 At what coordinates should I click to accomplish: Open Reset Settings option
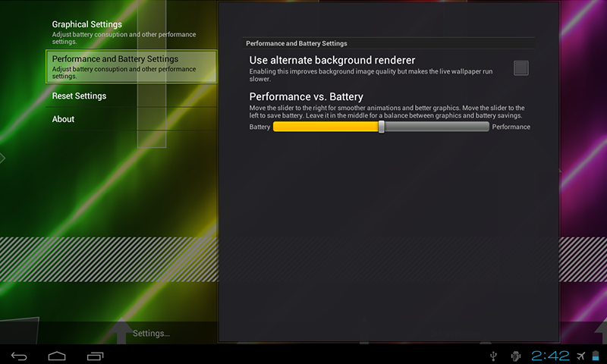pos(131,96)
